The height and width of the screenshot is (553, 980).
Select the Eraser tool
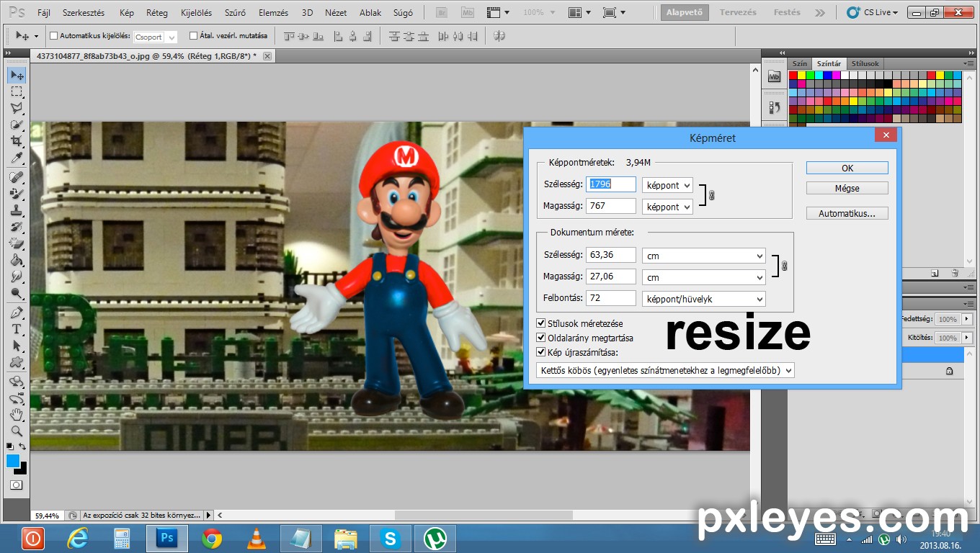[17, 243]
